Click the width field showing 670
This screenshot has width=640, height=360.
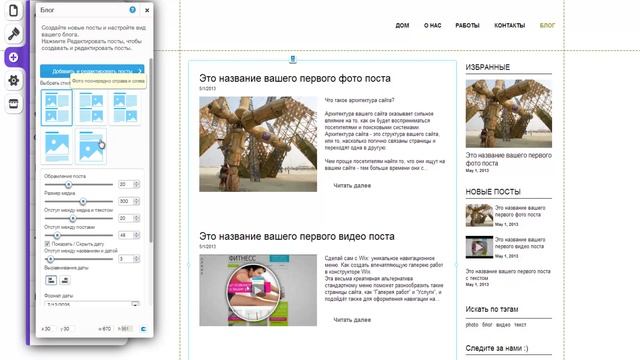click(106, 329)
